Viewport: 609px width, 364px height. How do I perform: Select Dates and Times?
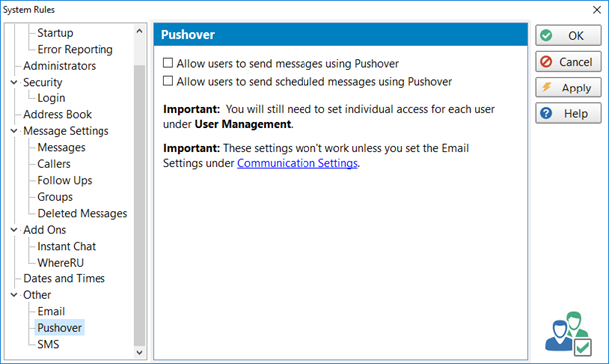64,278
